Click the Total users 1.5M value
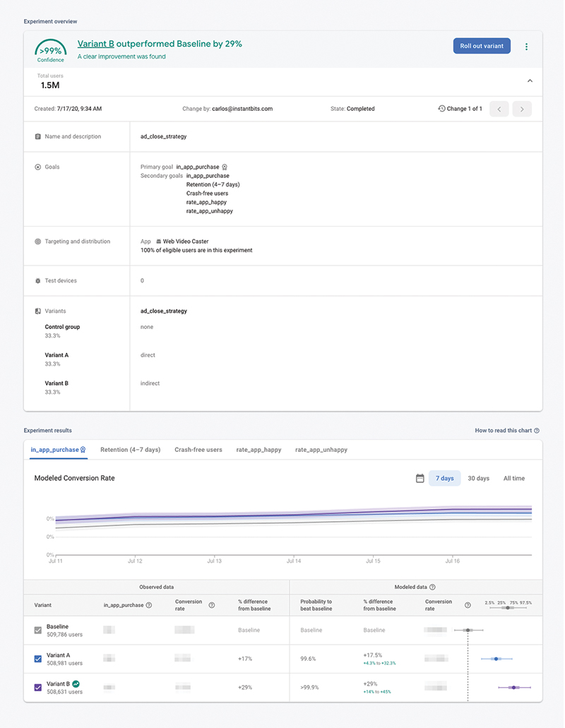The width and height of the screenshot is (565, 728). coord(50,85)
